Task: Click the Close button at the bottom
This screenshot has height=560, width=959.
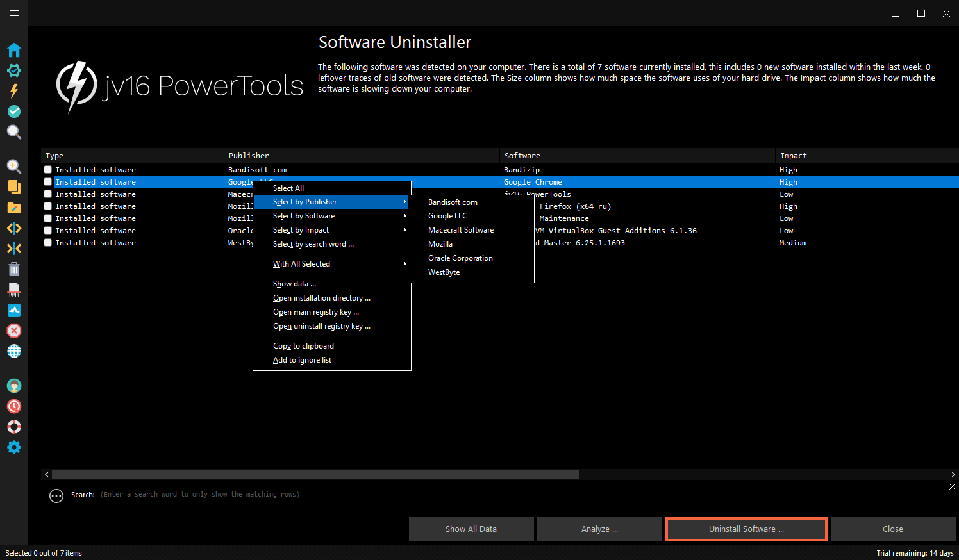Action: coord(893,529)
